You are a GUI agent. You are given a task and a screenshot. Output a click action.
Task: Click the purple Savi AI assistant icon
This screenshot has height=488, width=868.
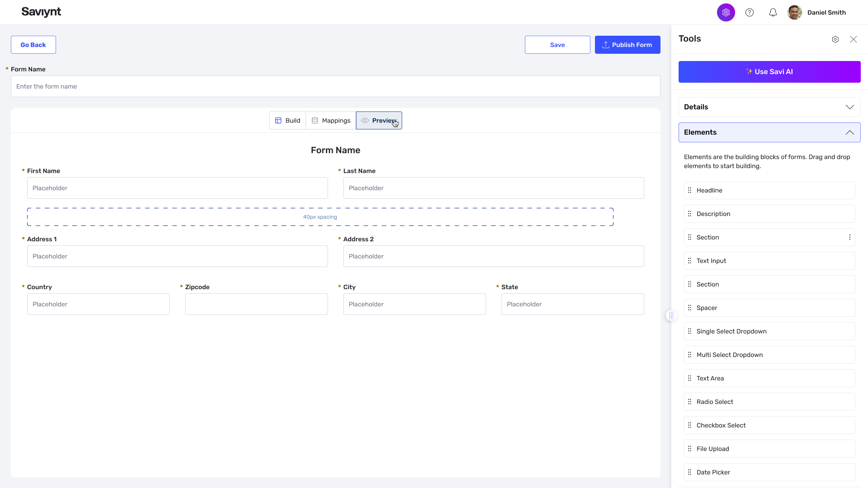[x=726, y=13]
